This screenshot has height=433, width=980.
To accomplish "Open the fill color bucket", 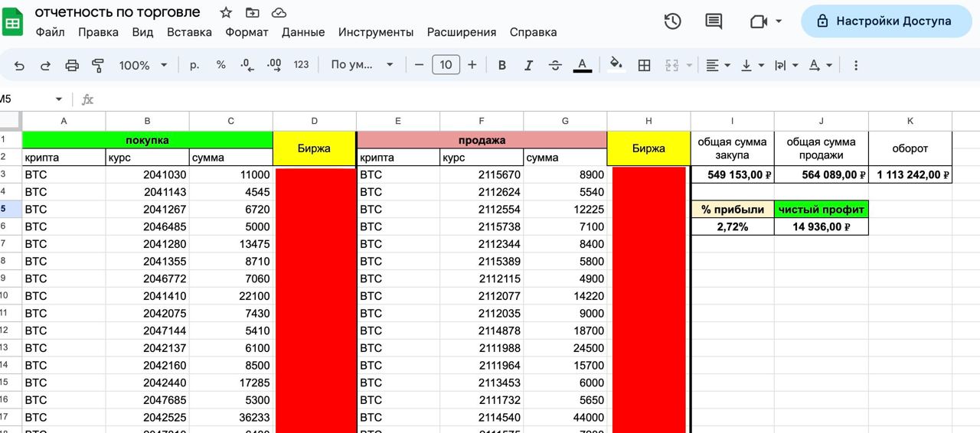I will (616, 65).
